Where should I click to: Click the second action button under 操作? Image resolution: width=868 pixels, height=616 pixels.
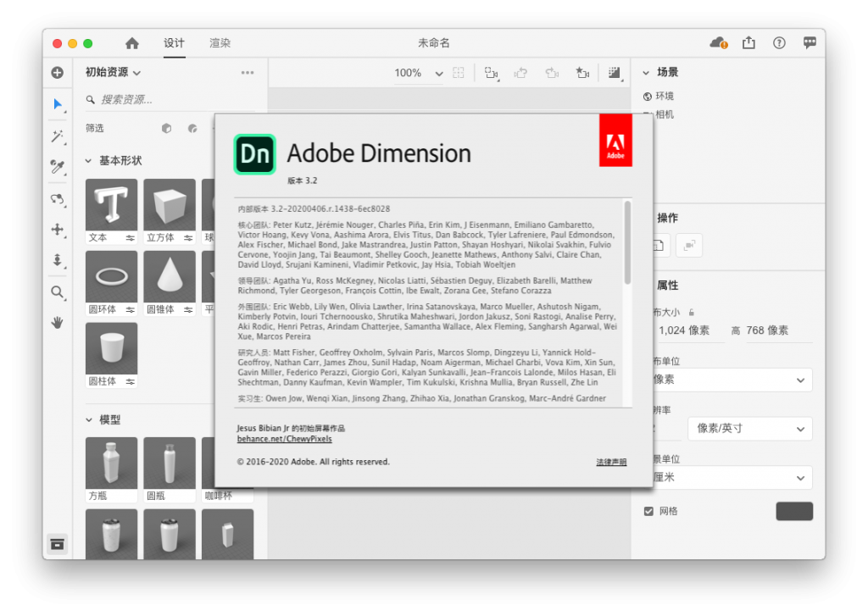pyautogui.click(x=688, y=246)
